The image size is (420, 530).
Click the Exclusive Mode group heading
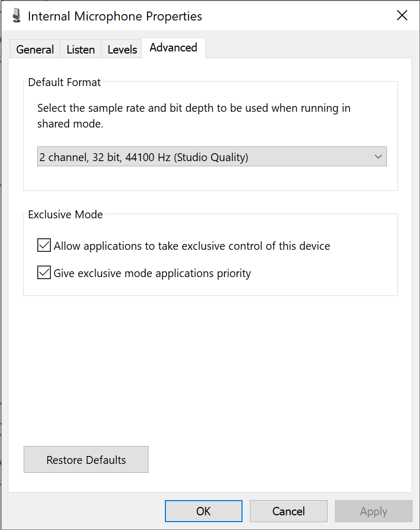coord(65,214)
